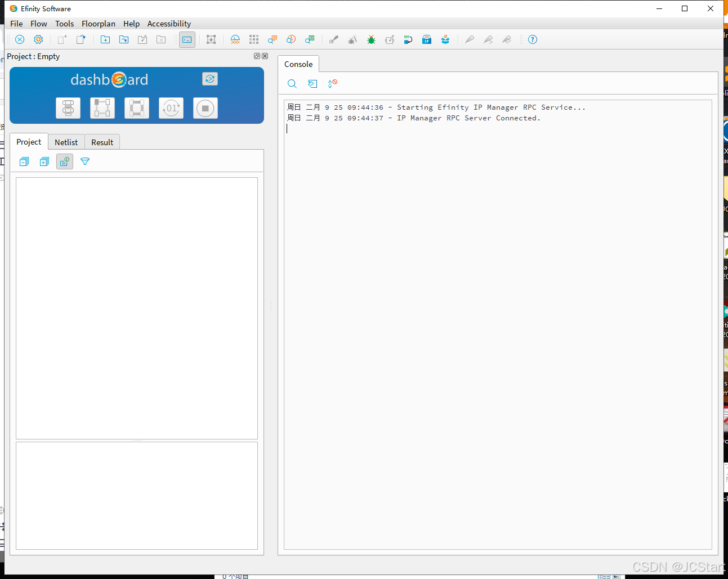The height and width of the screenshot is (579, 728).
Task: Click the Close Project folder icon
Action: point(161,39)
